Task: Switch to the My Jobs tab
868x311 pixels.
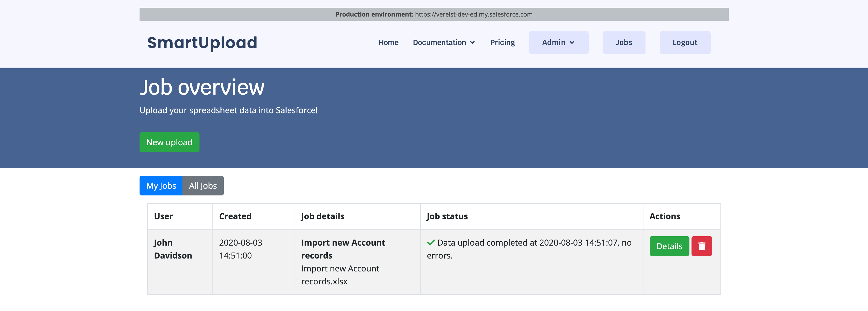Action: [x=161, y=186]
